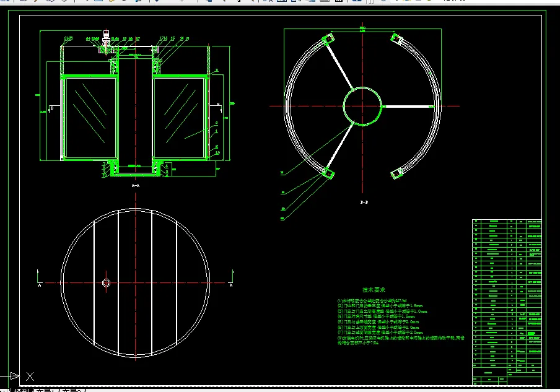This screenshot has width=560, height=392.
Task: Select the left glass panel in section A-A
Action: tap(90, 118)
